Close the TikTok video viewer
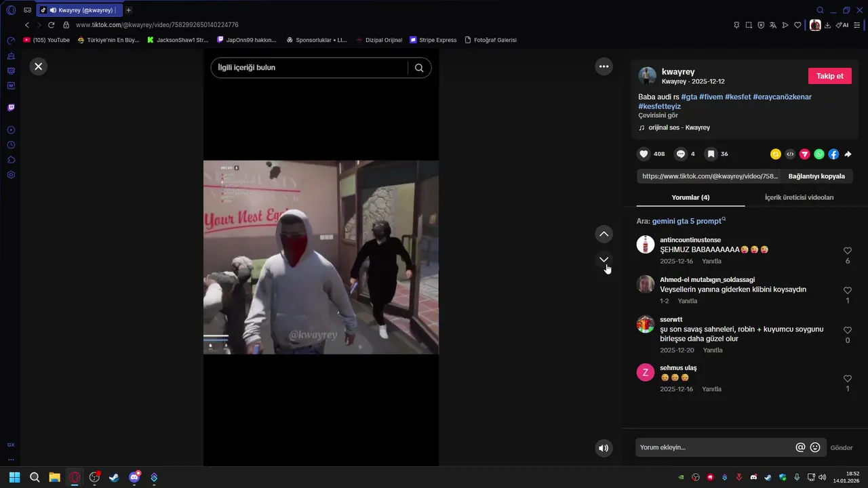The image size is (868, 488). 39,66
